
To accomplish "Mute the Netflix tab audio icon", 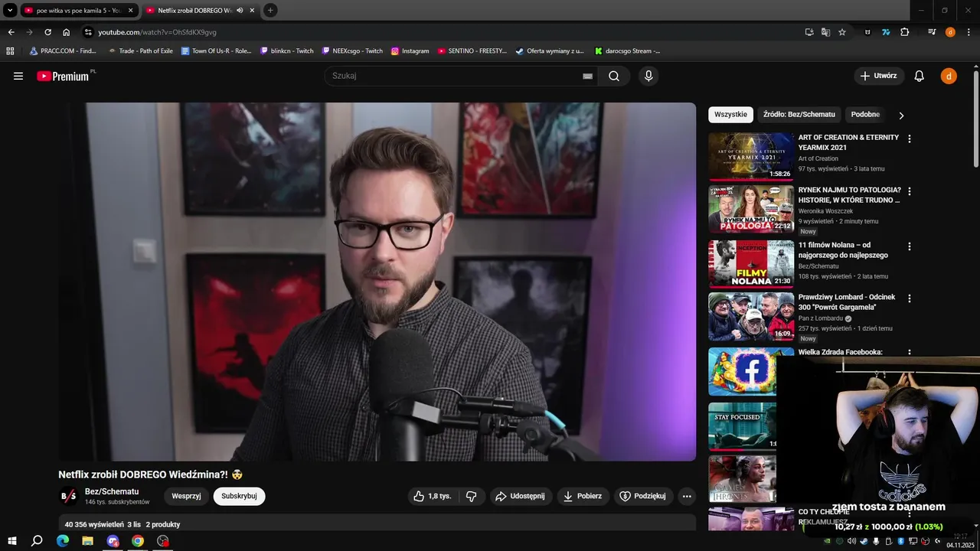I will [240, 10].
